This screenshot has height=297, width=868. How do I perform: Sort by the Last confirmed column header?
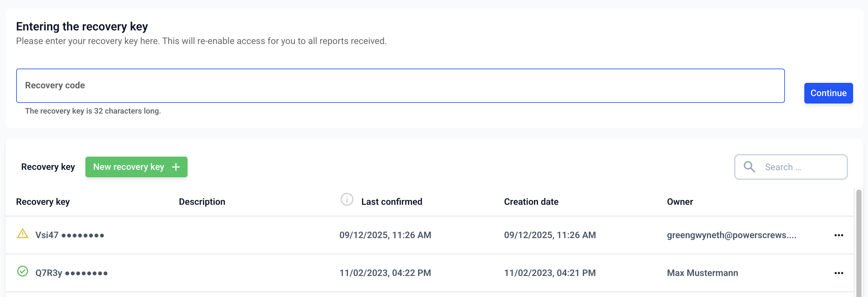[391, 202]
